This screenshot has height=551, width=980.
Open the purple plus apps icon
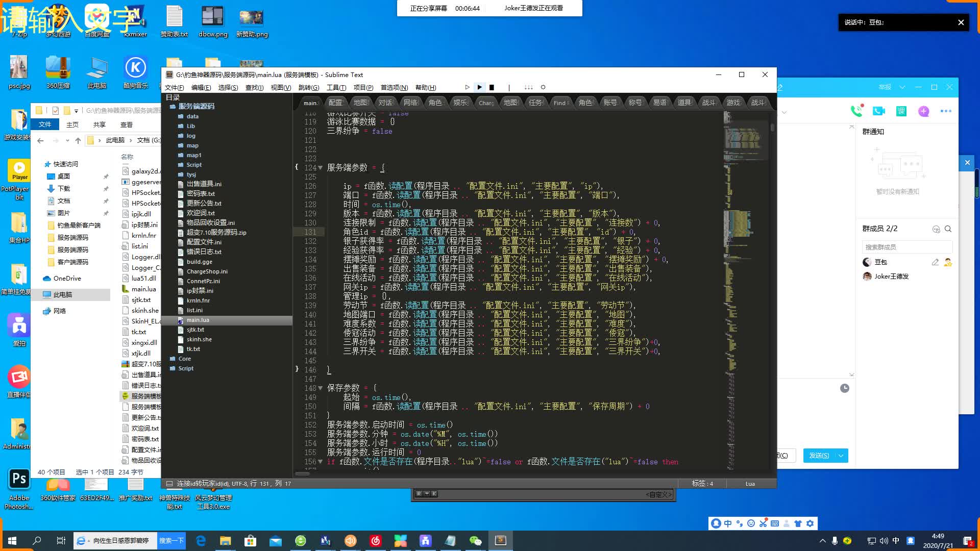pyautogui.click(x=923, y=111)
